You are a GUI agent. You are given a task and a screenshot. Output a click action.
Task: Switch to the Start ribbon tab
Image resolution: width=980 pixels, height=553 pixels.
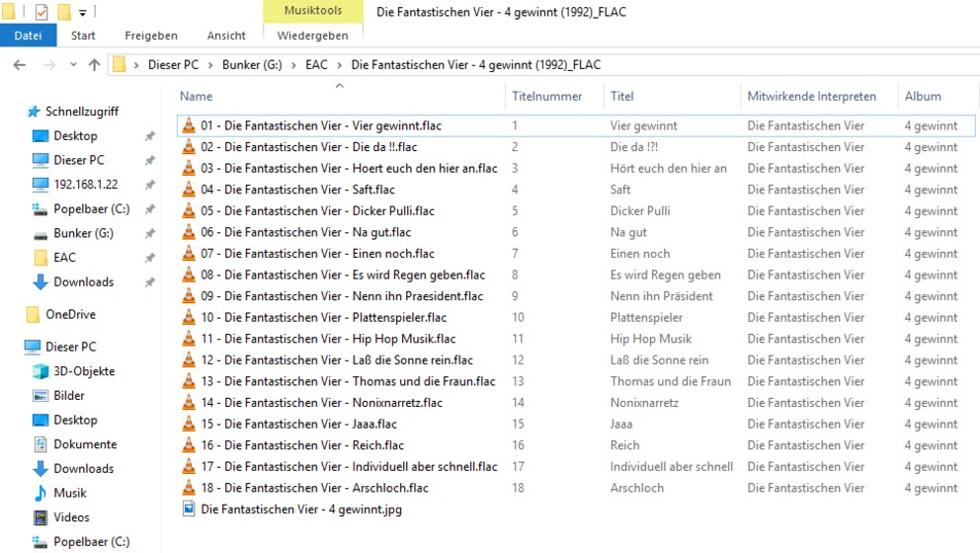83,36
